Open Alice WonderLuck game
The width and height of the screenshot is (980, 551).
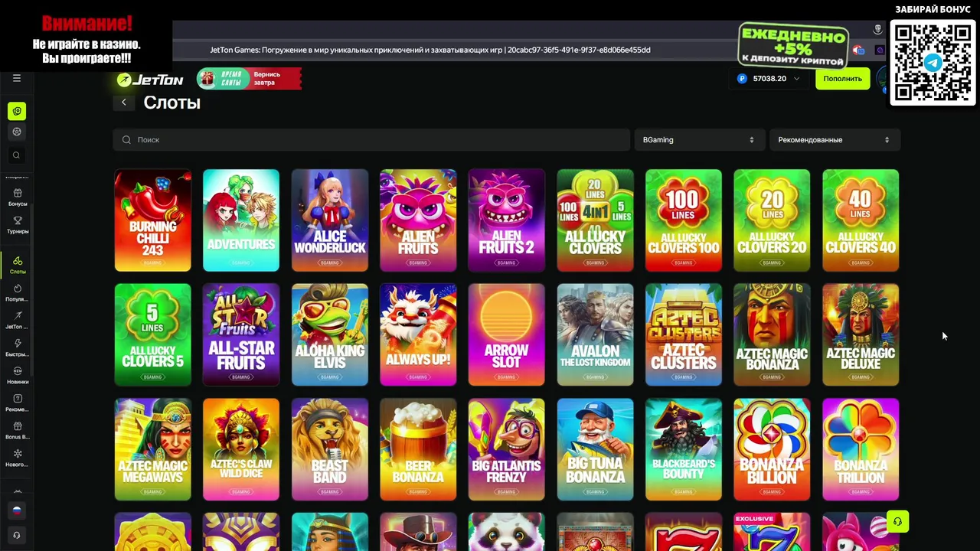[330, 220]
